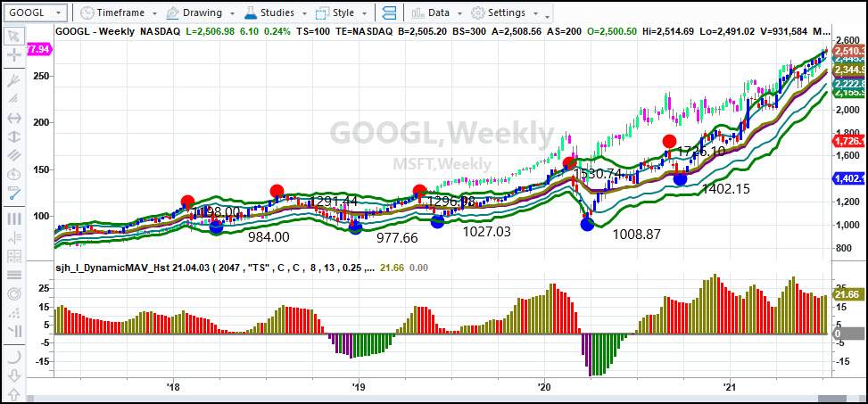The height and width of the screenshot is (404, 868).
Task: Expand the Settings dropdown arrow
Action: point(535,13)
